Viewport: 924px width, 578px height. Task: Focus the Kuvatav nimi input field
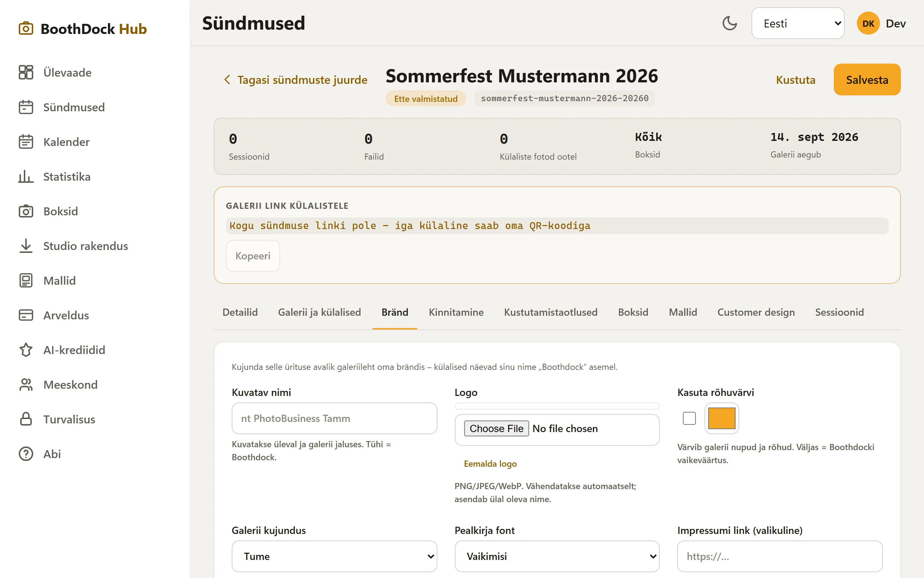pos(335,418)
